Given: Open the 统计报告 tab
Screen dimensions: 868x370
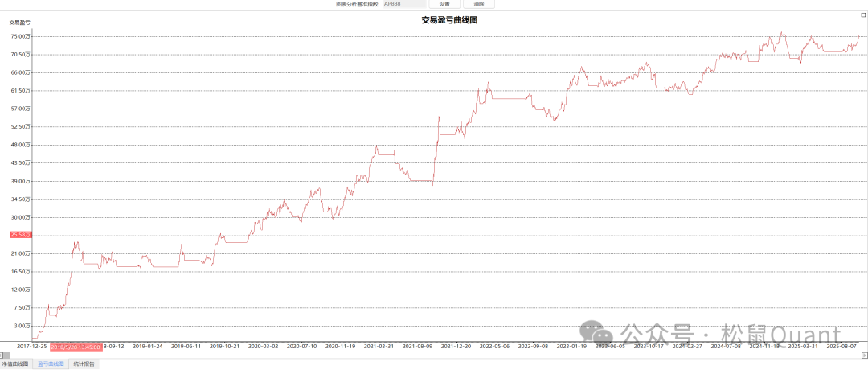Looking at the screenshot, I should (84, 364).
